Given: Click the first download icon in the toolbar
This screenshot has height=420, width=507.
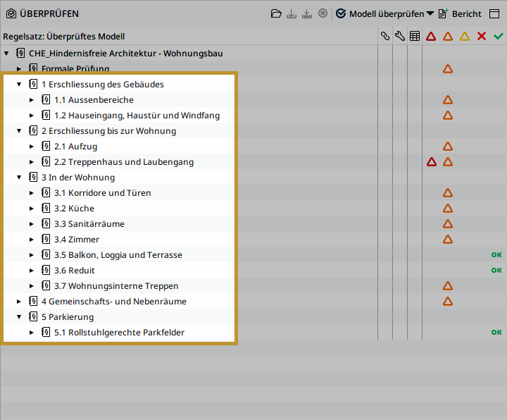Looking at the screenshot, I should tap(292, 13).
